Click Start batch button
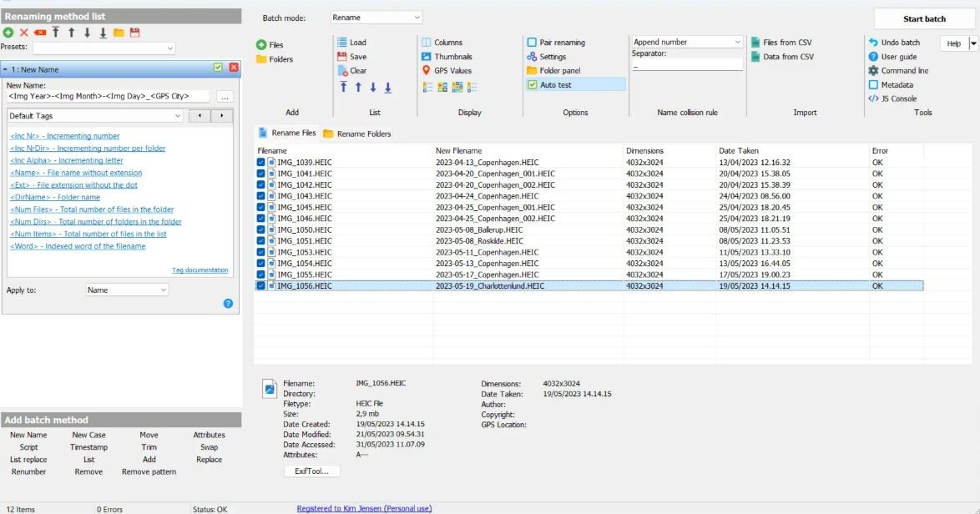The height and width of the screenshot is (514, 980). click(x=924, y=18)
